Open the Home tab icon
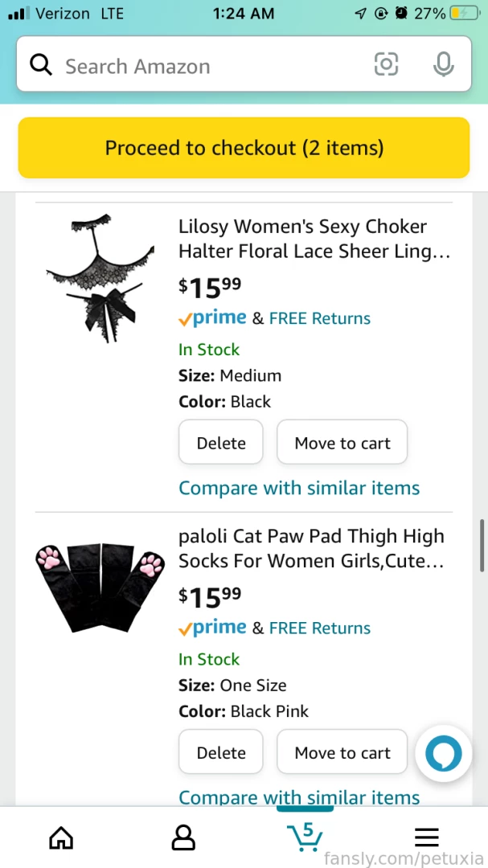The height and width of the screenshot is (868, 488). pyautogui.click(x=61, y=837)
